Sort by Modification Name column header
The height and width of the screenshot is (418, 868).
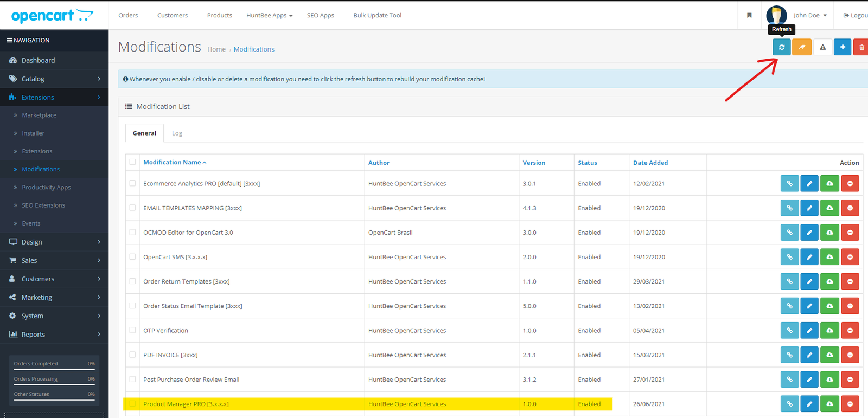[x=174, y=163]
